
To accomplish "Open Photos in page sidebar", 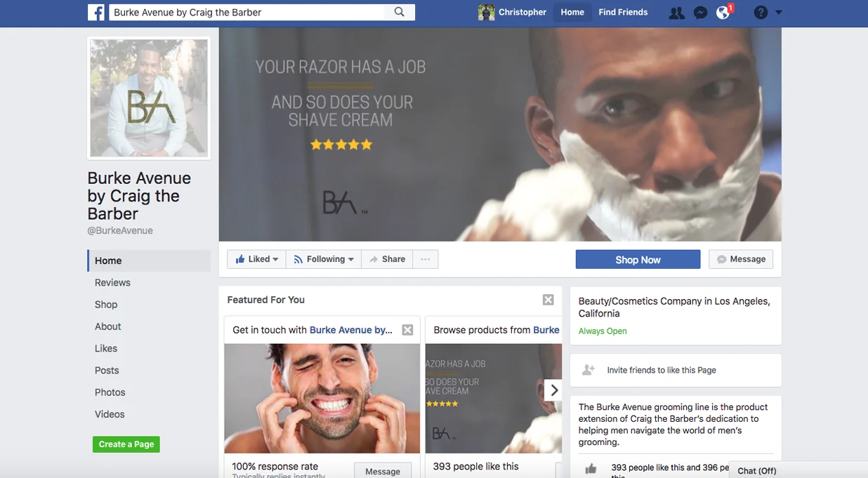I will [110, 392].
